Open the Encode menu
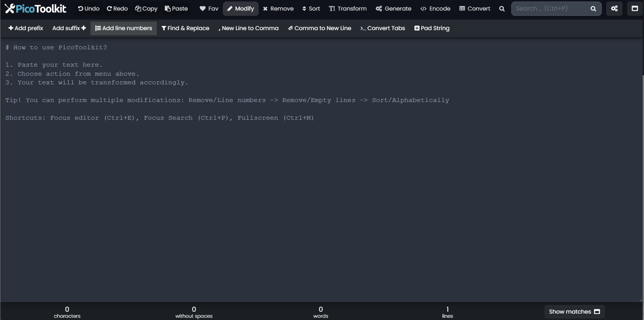The width and height of the screenshot is (644, 320). 435,8
